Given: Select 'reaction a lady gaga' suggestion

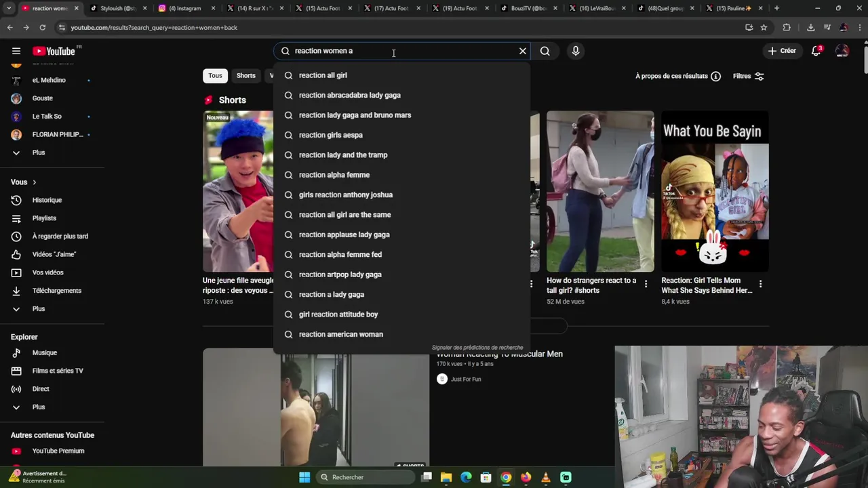Looking at the screenshot, I should 401,294.
